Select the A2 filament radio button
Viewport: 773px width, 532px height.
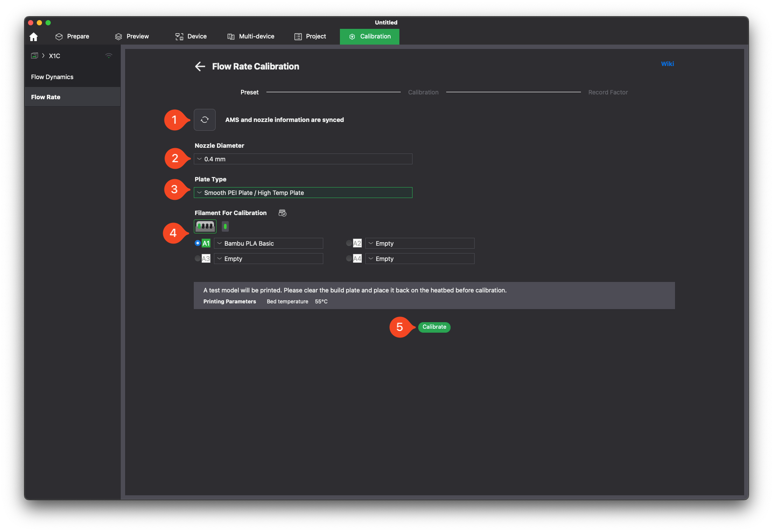tap(349, 243)
